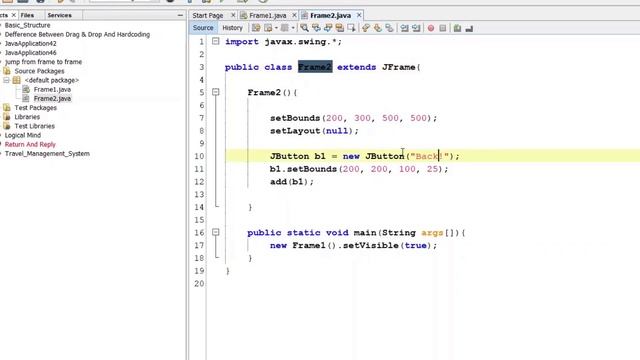
Task: Open dropdown arrow beside Back icon
Action: (276, 28)
